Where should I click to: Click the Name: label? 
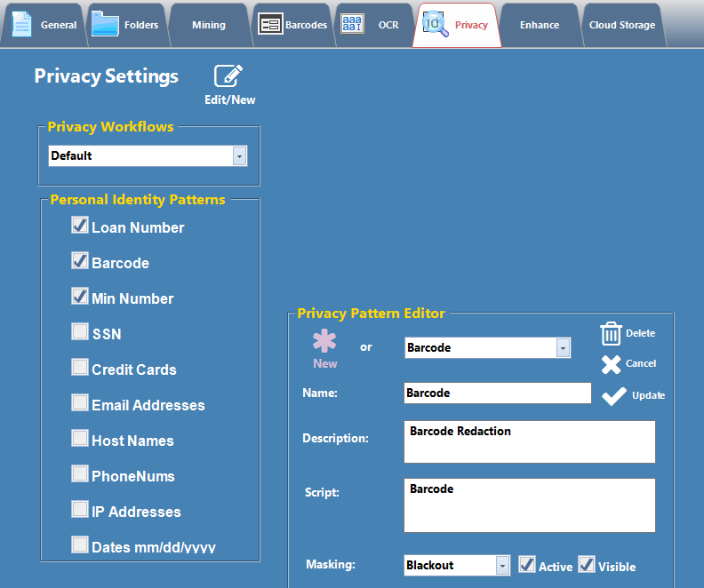(320, 393)
